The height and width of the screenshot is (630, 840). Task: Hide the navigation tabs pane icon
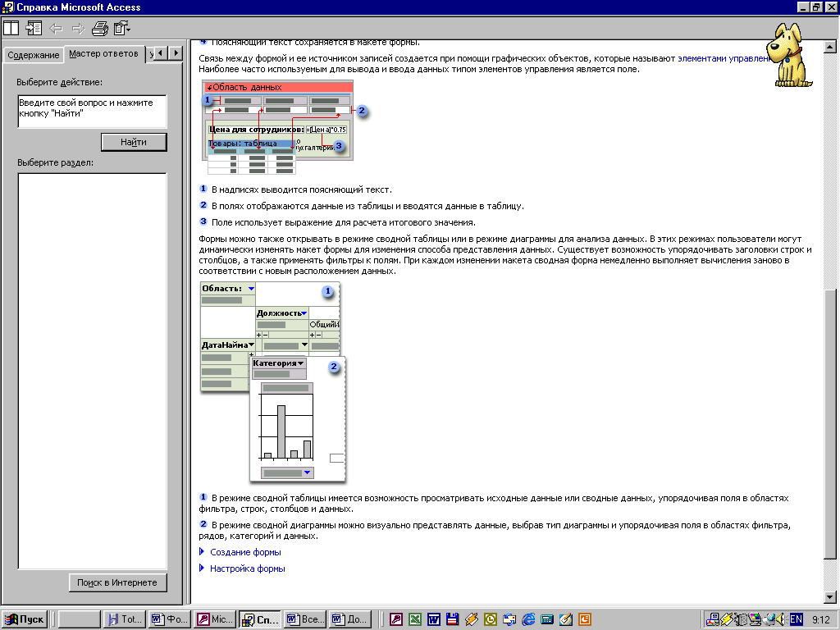34,28
